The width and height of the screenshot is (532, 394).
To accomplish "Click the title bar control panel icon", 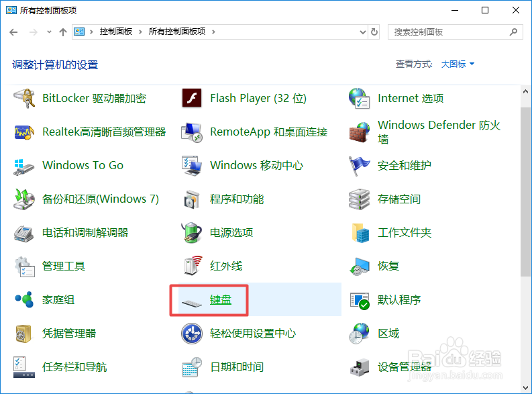I will [x=11, y=10].
